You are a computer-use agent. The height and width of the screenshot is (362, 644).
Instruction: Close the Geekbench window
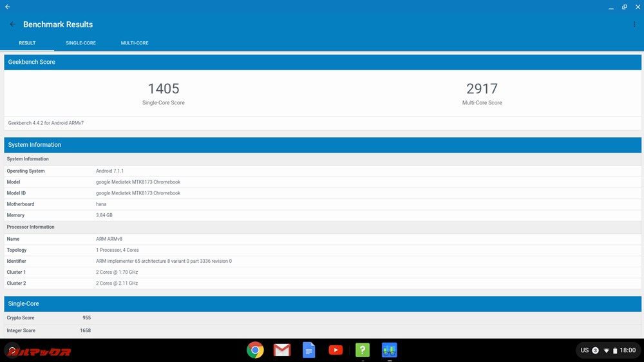[x=638, y=7]
